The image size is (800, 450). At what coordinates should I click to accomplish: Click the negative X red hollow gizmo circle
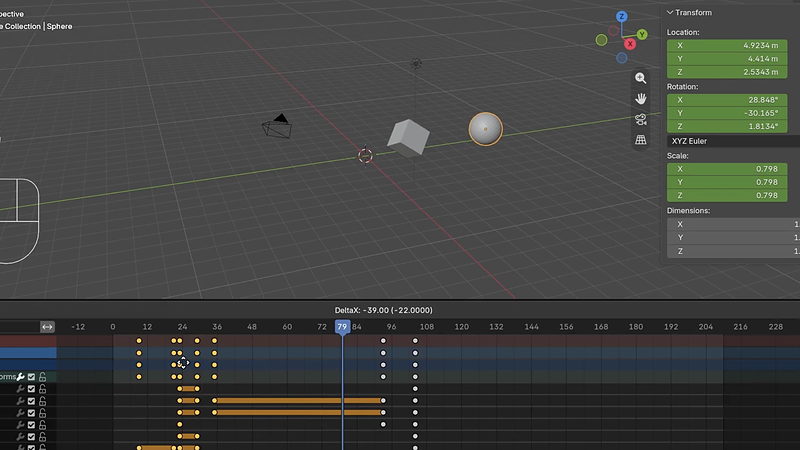click(x=614, y=31)
